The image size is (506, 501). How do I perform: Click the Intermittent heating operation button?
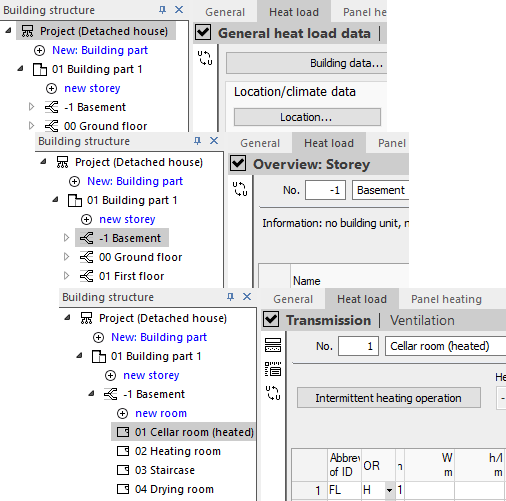[389, 398]
